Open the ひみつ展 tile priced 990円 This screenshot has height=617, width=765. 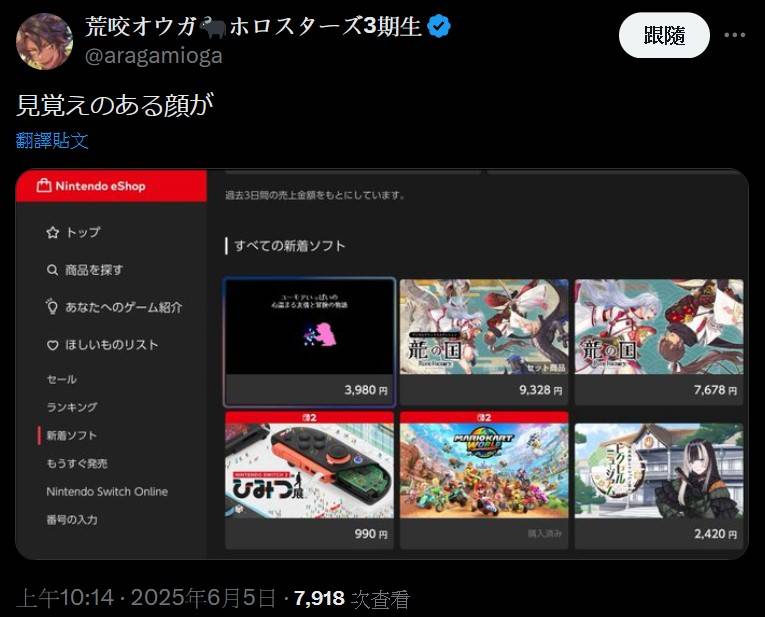click(309, 480)
